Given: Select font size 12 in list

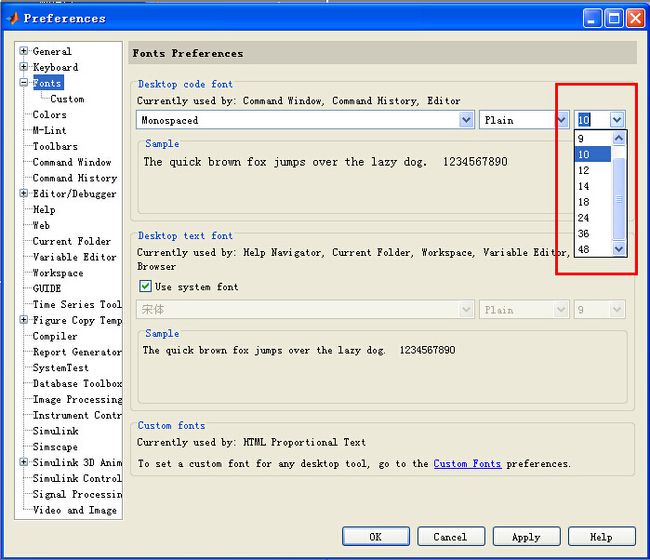Looking at the screenshot, I should pos(593,170).
